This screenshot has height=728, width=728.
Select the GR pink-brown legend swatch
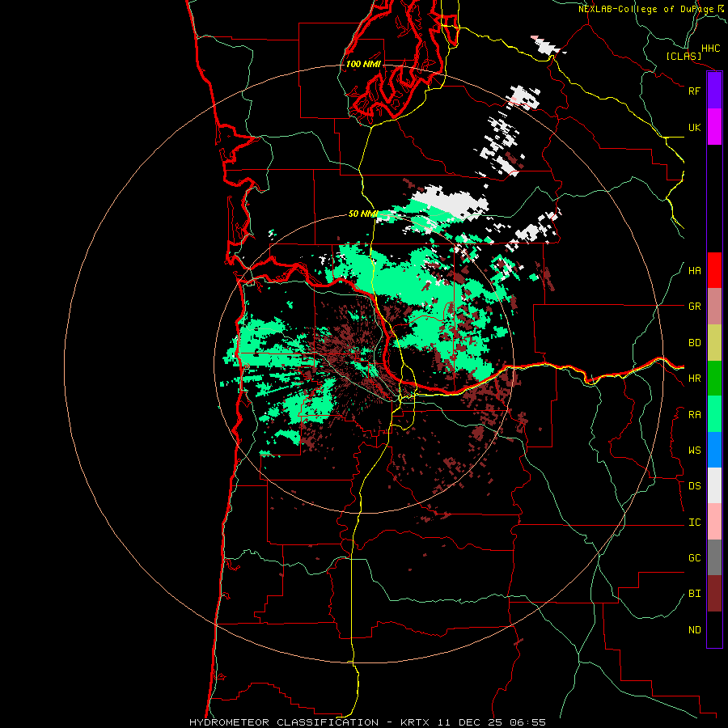coord(714,307)
